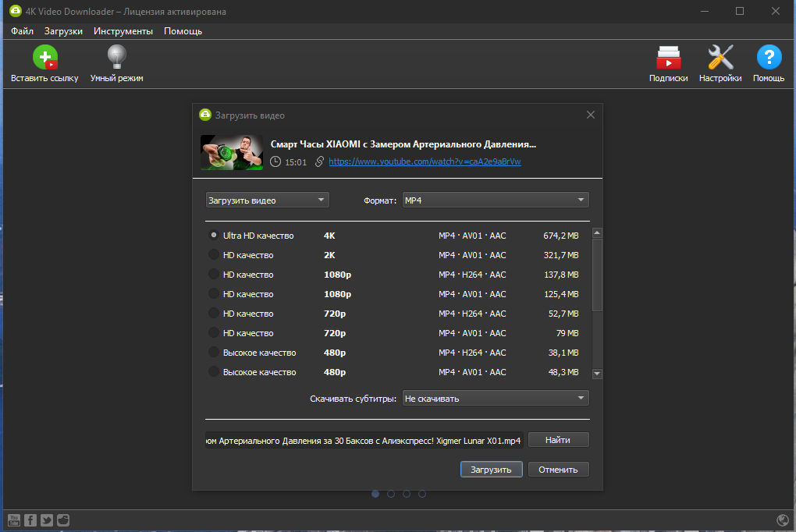Click the Facebook icon in status bar
Image resolution: width=796 pixels, height=532 pixels.
pos(30,520)
